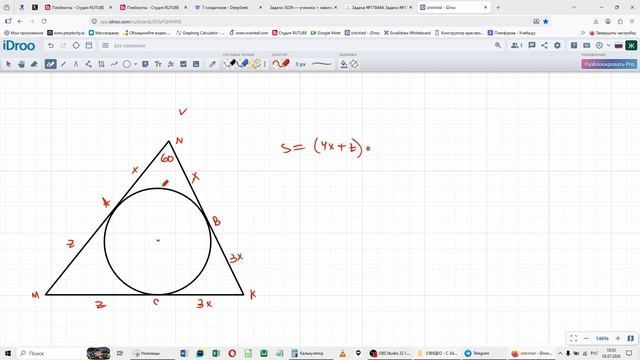Select the arrow pointer tool

[8, 64]
